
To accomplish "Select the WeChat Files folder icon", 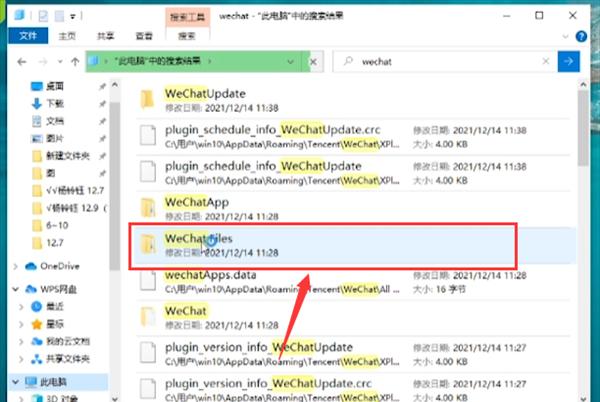I will [x=148, y=244].
